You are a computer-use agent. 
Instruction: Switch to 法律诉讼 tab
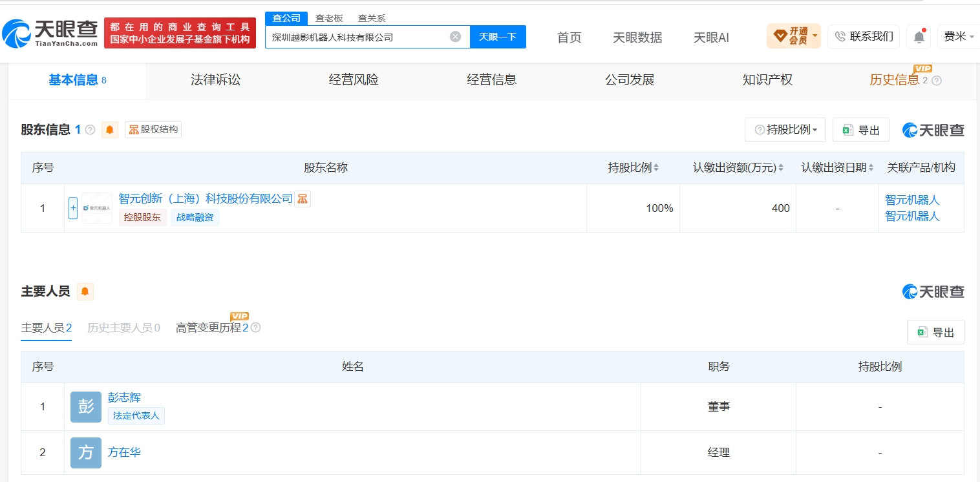215,80
